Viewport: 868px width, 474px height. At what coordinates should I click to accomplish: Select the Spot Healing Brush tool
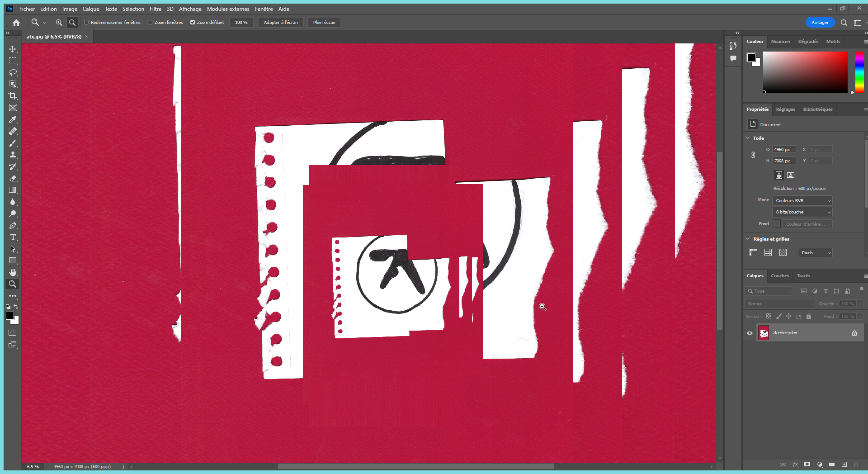click(13, 131)
